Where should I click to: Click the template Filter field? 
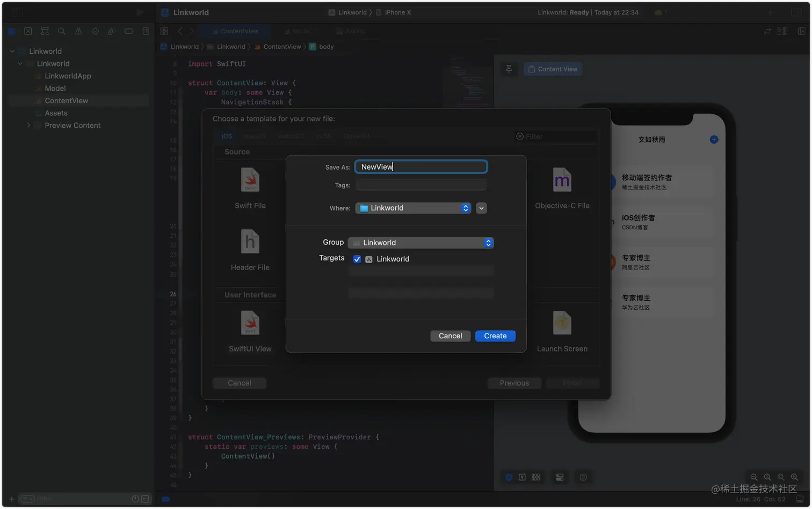(x=556, y=136)
